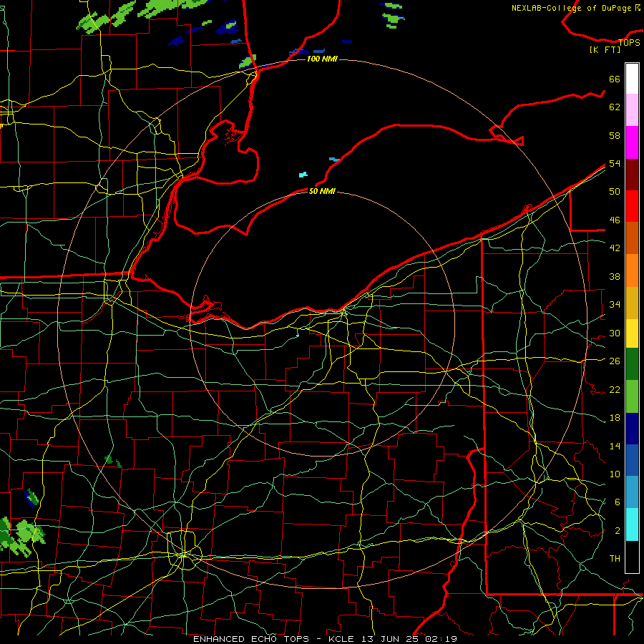Click the "10" legend value

(615, 474)
